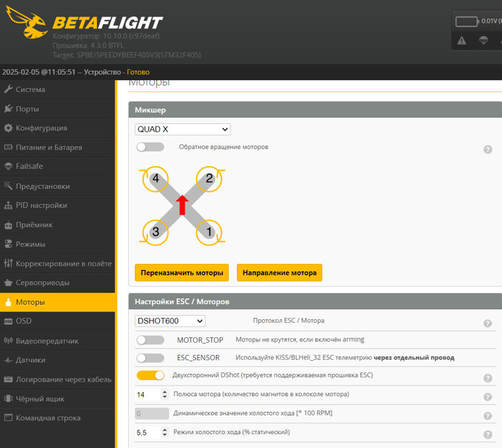The image size is (502, 448).
Task: Click help icon for Режим холостого хода
Action: click(x=487, y=435)
